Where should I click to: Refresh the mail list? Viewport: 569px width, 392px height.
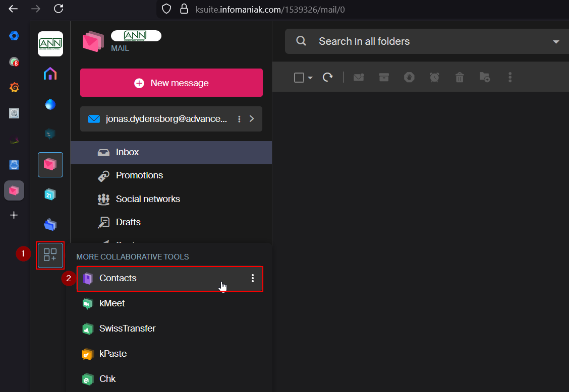(328, 77)
